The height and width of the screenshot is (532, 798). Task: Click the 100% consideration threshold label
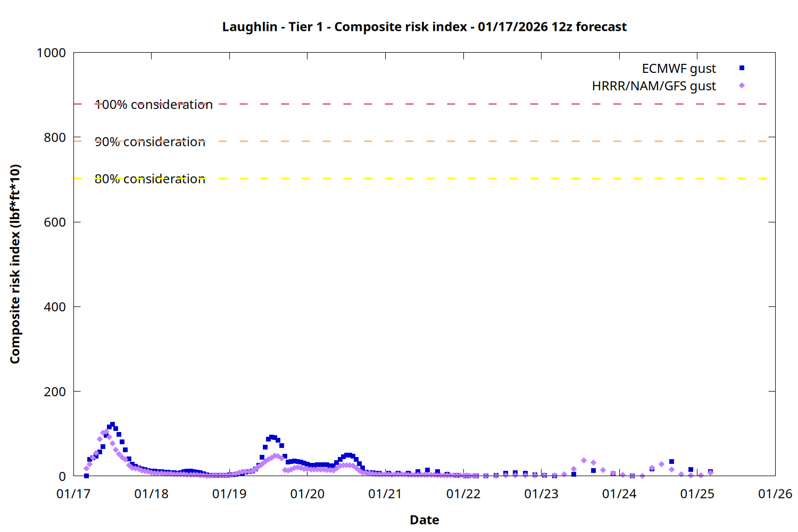154,105
